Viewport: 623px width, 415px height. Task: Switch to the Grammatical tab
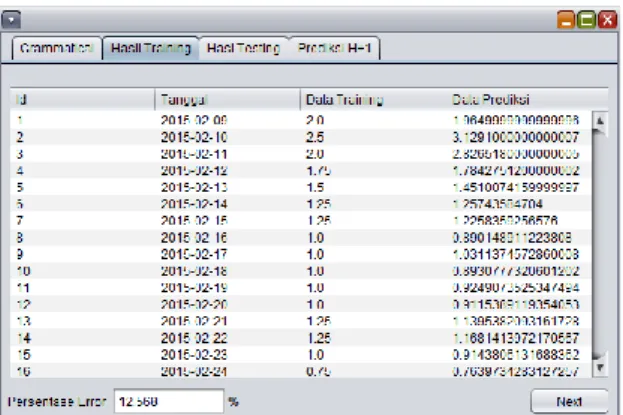click(x=57, y=48)
